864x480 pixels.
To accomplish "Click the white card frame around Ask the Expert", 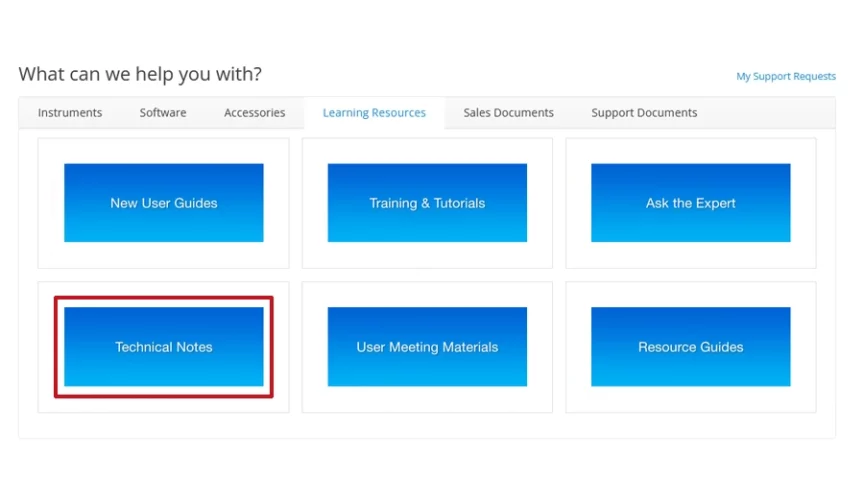I will (690, 255).
